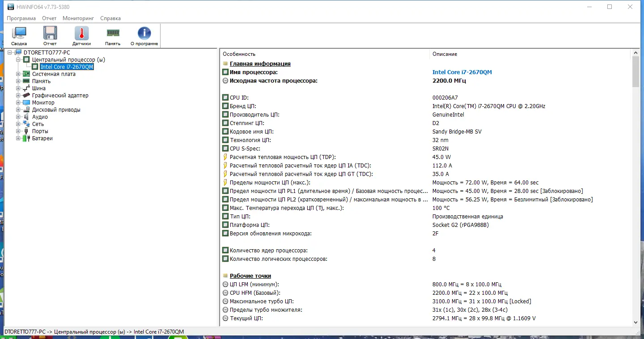Select the Сеть tree item
644x339 pixels.
(x=38, y=124)
